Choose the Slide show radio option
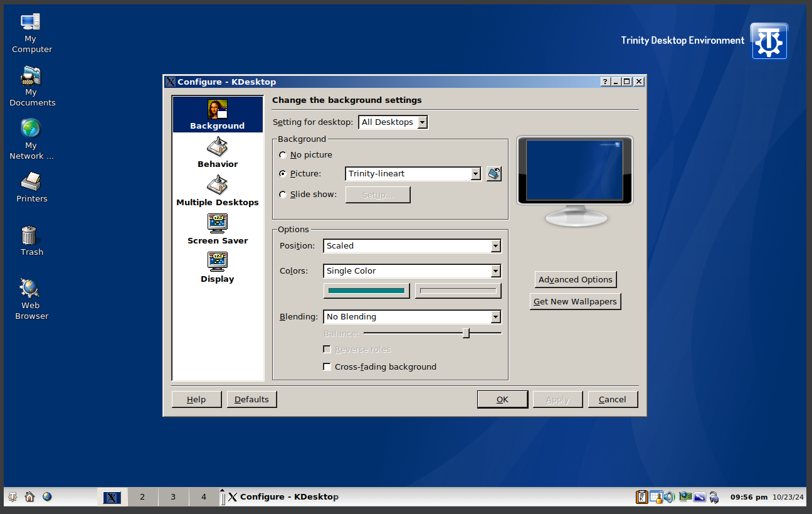This screenshot has height=514, width=812. click(283, 195)
